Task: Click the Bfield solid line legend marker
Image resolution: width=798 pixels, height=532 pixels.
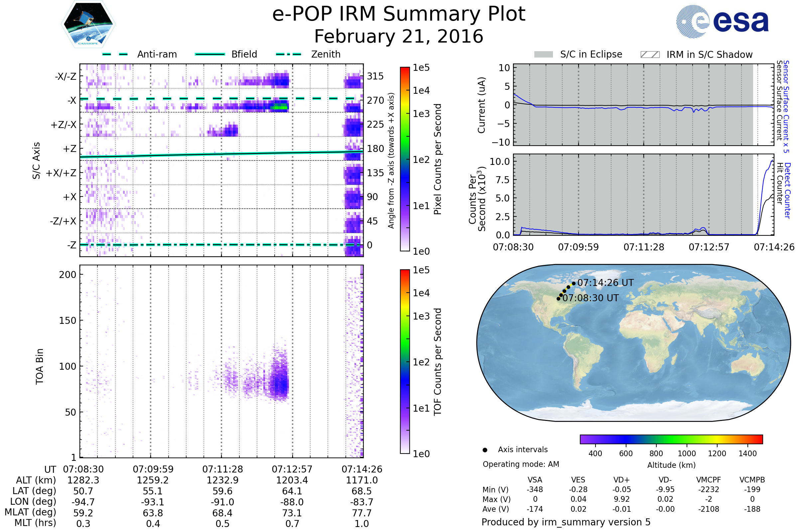Action: point(210,54)
